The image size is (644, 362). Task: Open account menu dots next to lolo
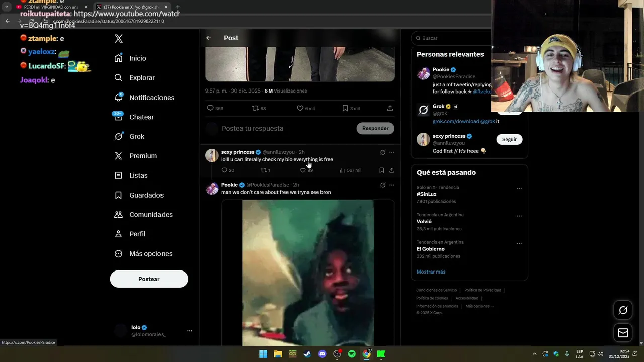[x=190, y=331]
